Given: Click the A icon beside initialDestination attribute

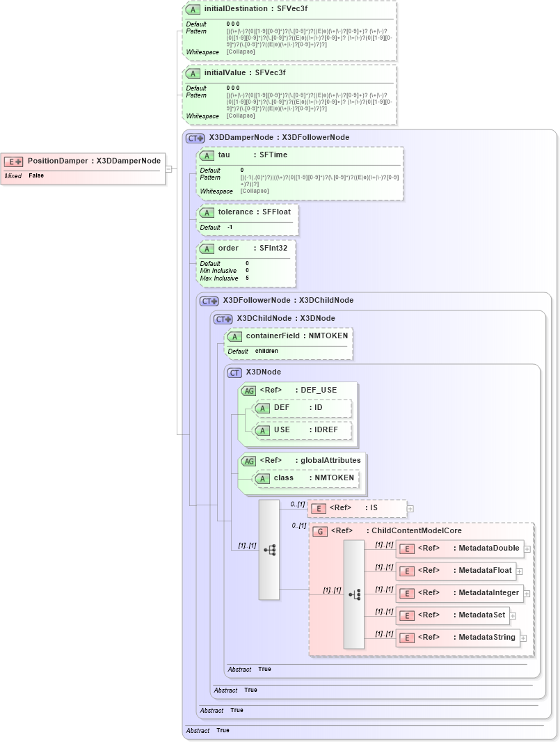Looking at the screenshot, I should coord(193,10).
